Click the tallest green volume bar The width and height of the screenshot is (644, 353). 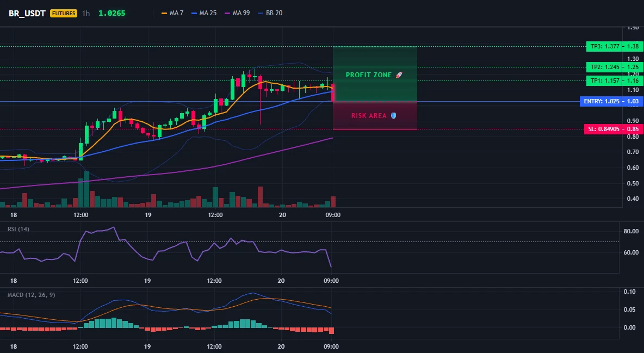(x=86, y=189)
